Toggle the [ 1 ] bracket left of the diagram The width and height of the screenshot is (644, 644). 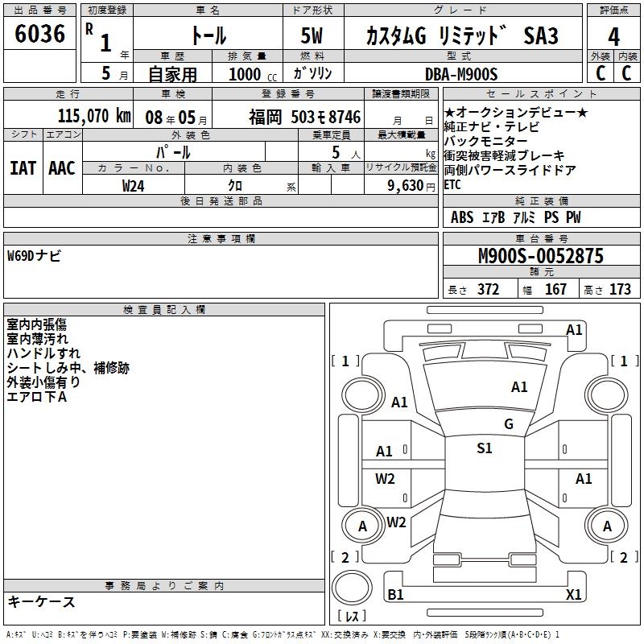345,361
